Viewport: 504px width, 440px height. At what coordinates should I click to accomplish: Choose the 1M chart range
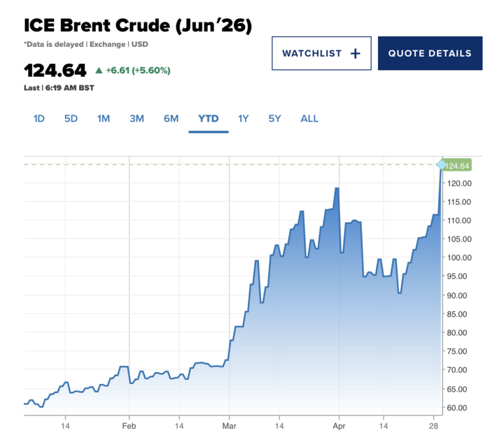coord(104,118)
